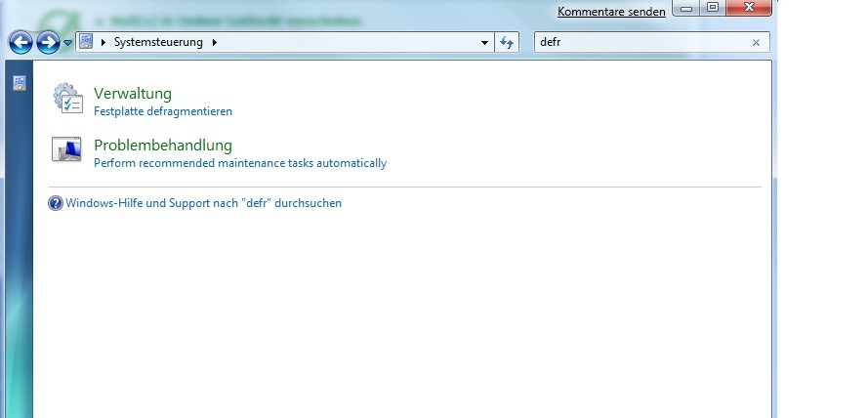Image resolution: width=868 pixels, height=418 pixels.
Task: Close the Control Panel window
Action: click(x=749, y=8)
